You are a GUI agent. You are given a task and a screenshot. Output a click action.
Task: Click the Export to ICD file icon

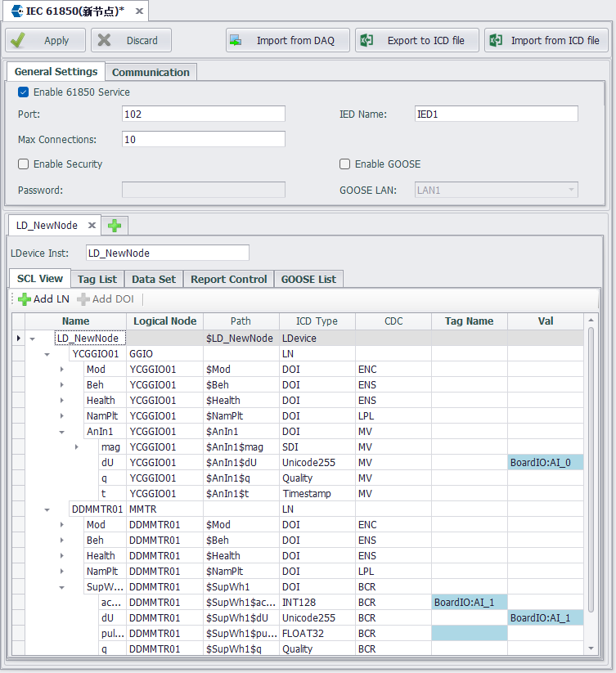click(x=367, y=40)
